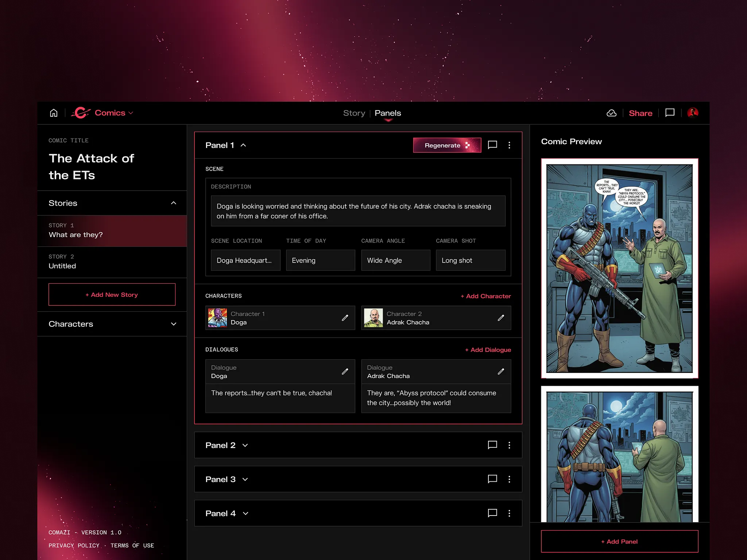Screen dimensions: 747x560
Task: Open the user profile avatar
Action: pos(692,113)
